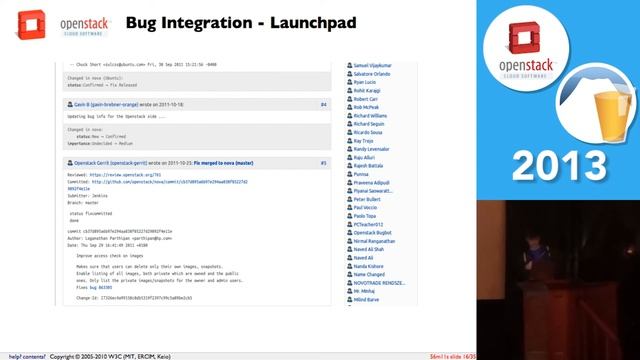This screenshot has width=640, height=360.
Task: Open the review.openstack.org Reviewed link
Action: click(x=125, y=175)
